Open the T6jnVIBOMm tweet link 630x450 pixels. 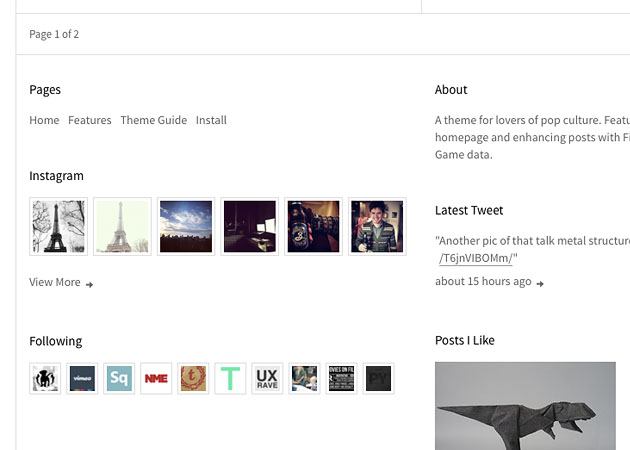(x=476, y=258)
